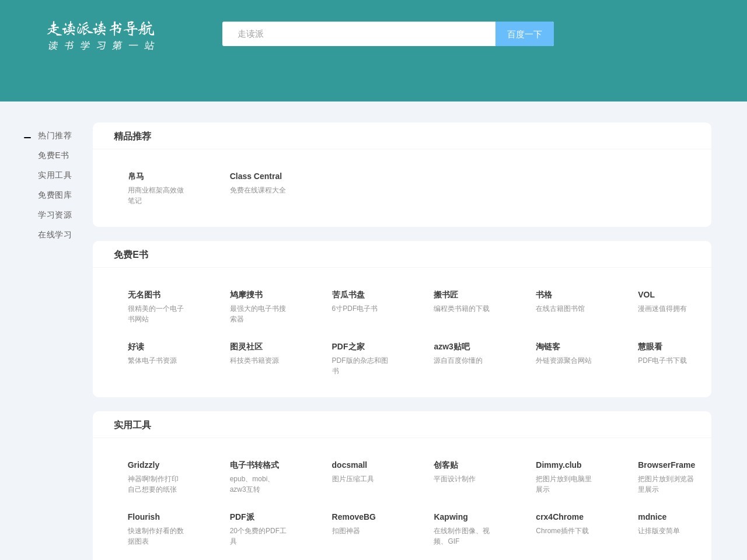Select 免费E书 in the sidebar

coord(53,155)
